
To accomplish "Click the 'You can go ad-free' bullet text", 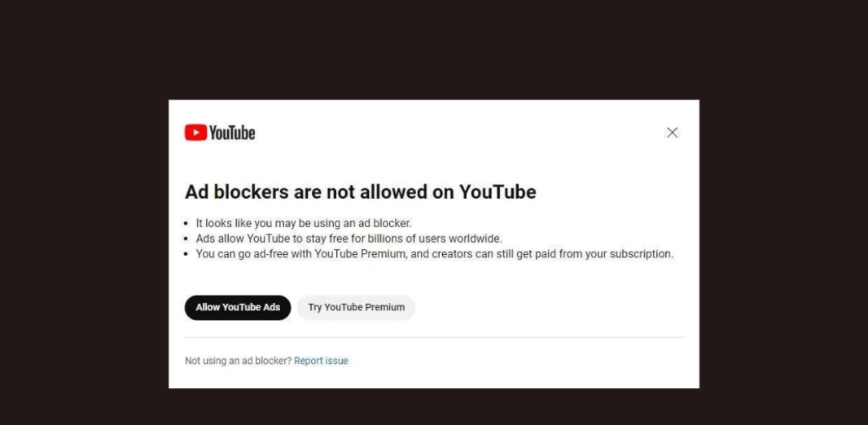I will pos(435,254).
